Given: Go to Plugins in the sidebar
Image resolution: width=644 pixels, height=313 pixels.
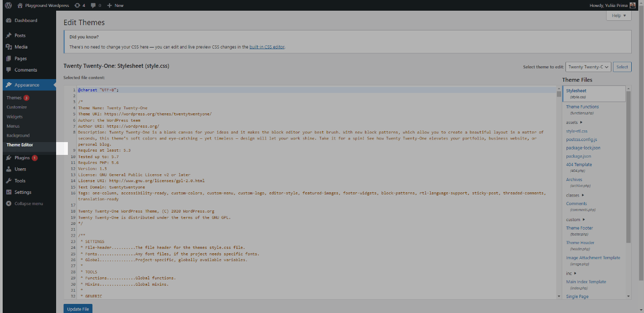Looking at the screenshot, I should [x=22, y=158].
